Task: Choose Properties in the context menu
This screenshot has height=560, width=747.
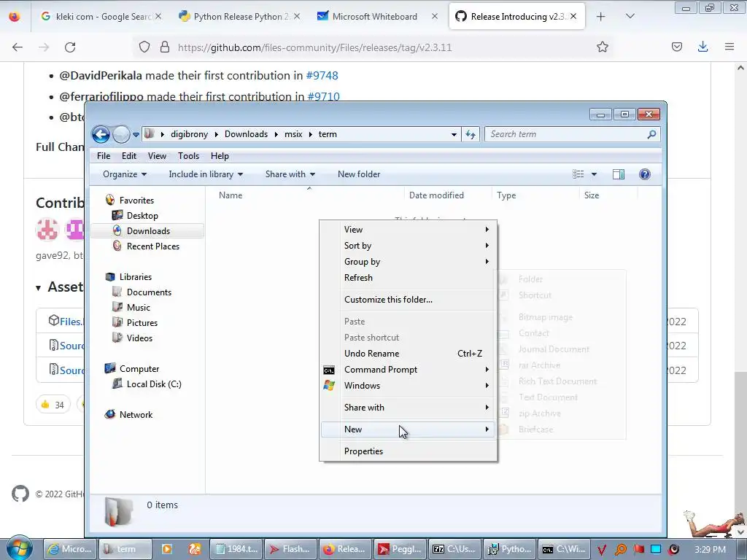Action: pyautogui.click(x=409, y=451)
